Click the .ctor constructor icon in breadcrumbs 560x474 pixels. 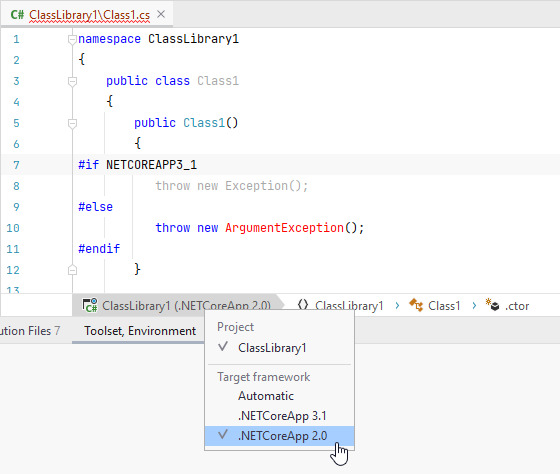click(x=492, y=305)
